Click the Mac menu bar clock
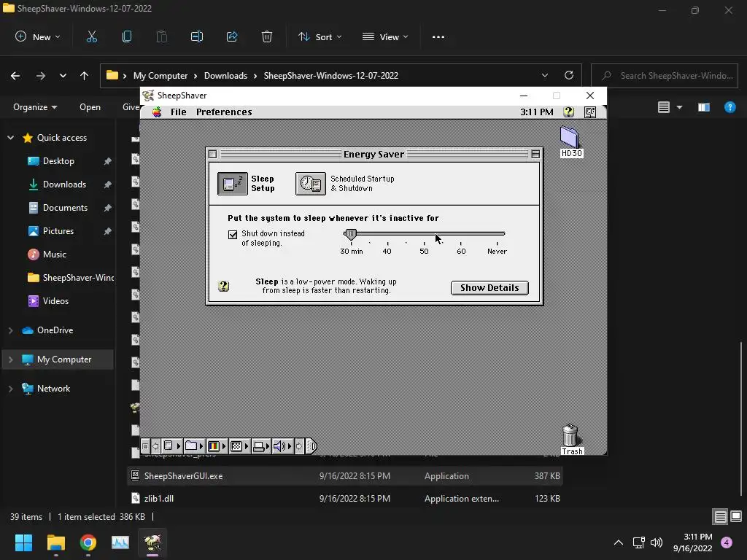The image size is (747, 560). pos(536,112)
